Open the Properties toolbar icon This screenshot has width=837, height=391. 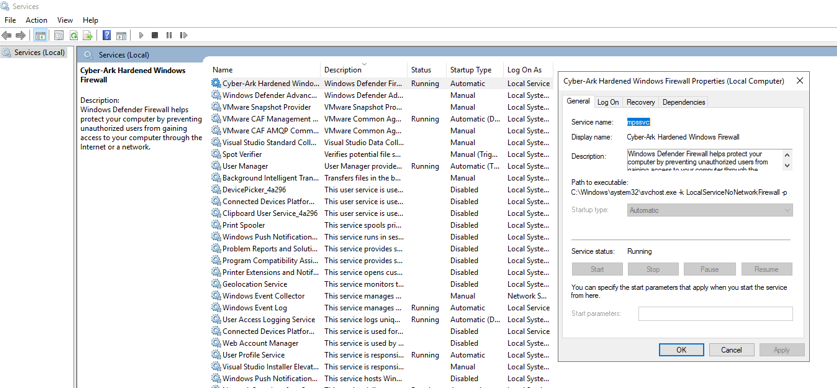click(x=59, y=35)
